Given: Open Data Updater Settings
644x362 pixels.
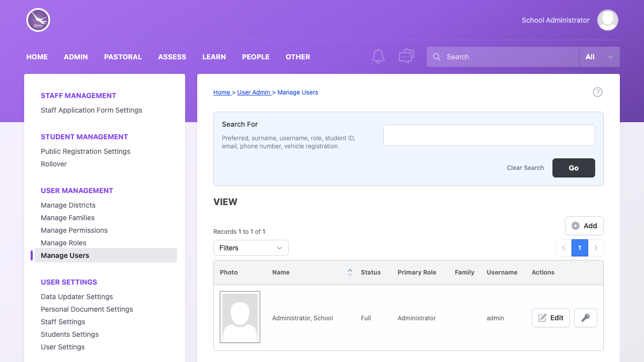Looking at the screenshot, I should (77, 297).
